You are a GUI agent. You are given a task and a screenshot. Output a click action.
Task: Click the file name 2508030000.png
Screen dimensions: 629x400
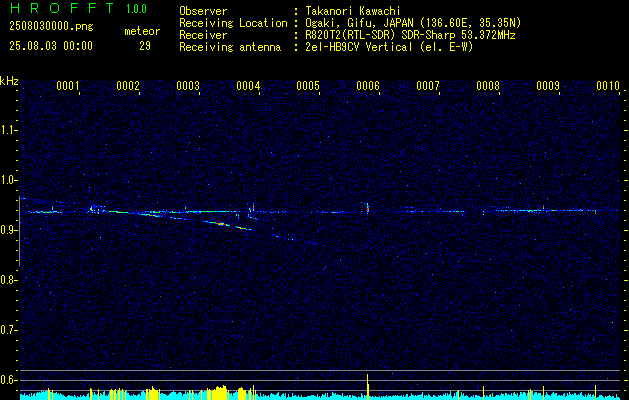click(x=51, y=27)
